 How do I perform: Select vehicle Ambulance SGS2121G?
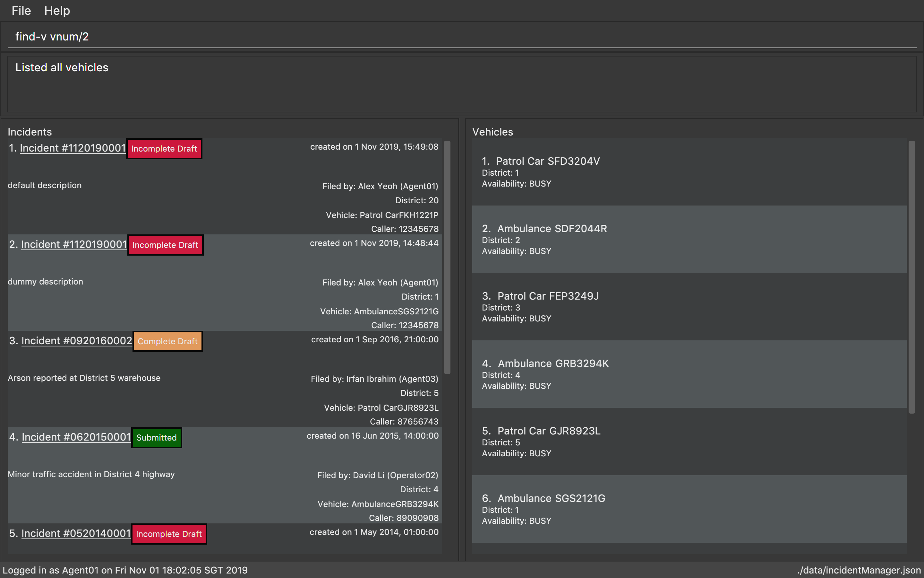[x=689, y=509]
